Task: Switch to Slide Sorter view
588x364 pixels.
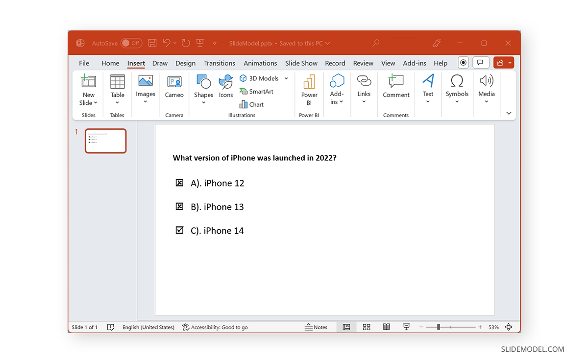Action: (367, 327)
